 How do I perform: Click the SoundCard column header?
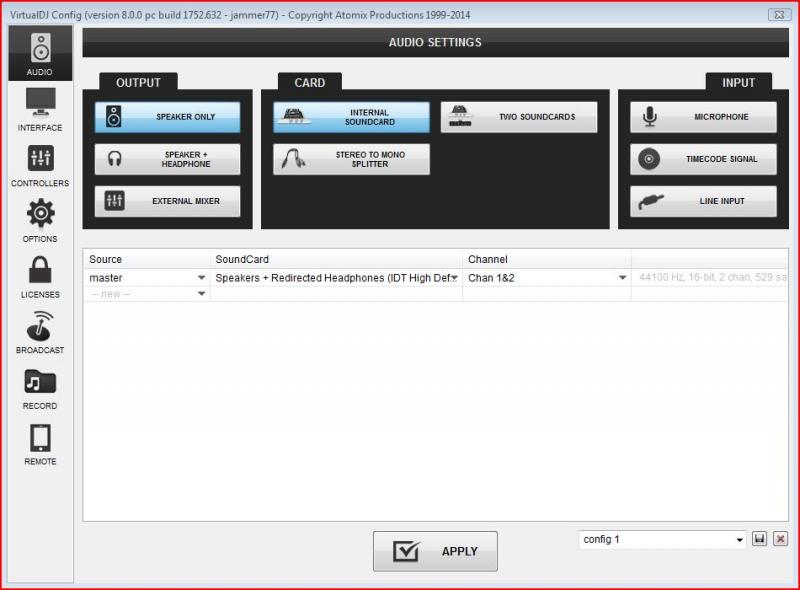(336, 259)
